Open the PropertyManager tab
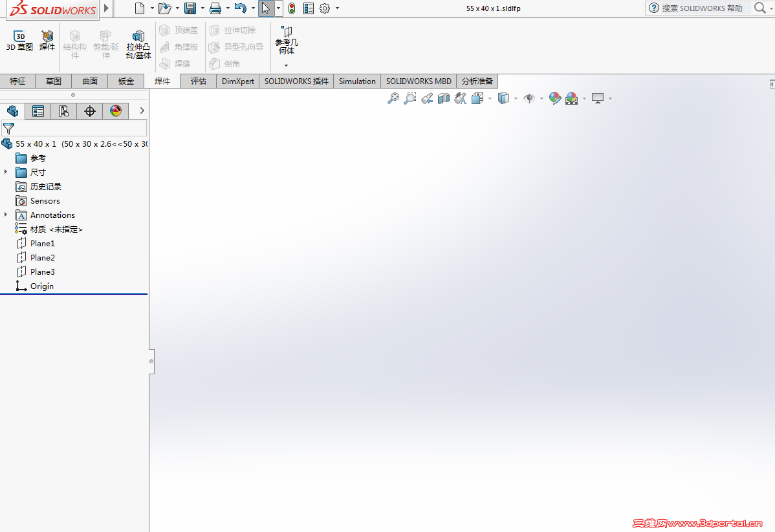 click(x=38, y=111)
